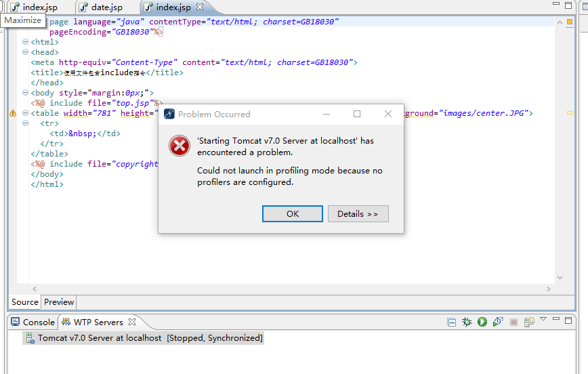Maximize the WTP Servers panel

coord(568,320)
